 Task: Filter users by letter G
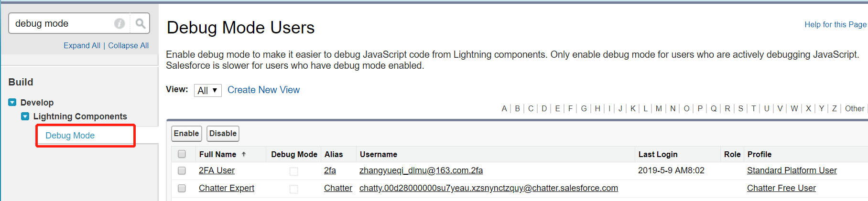(584, 108)
